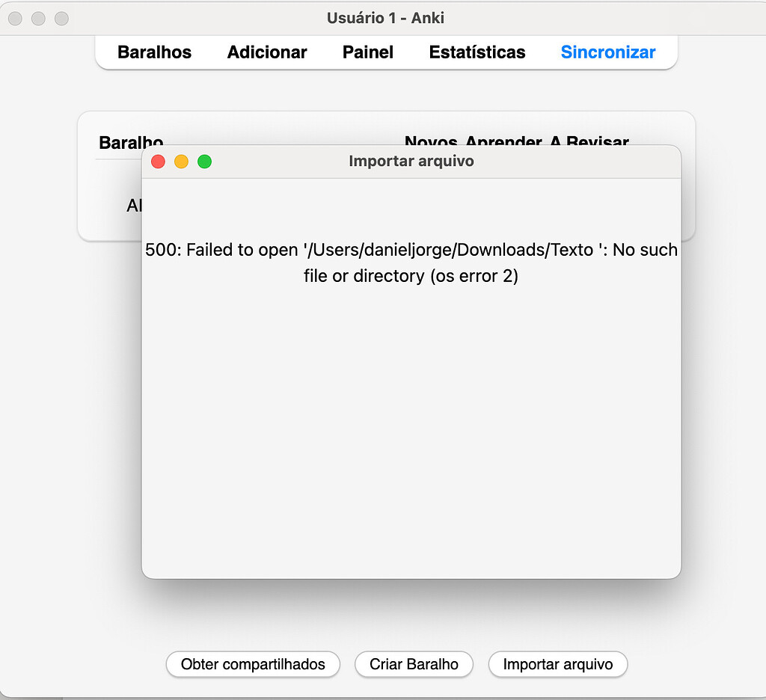
Task: Select the error message text in the dialog
Action: [x=411, y=262]
